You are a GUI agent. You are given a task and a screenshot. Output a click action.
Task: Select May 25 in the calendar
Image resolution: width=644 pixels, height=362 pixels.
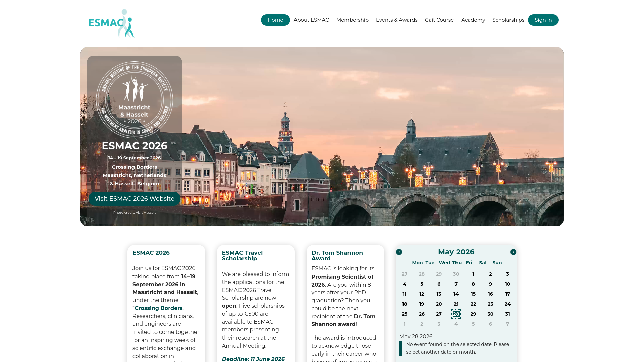click(x=405, y=314)
